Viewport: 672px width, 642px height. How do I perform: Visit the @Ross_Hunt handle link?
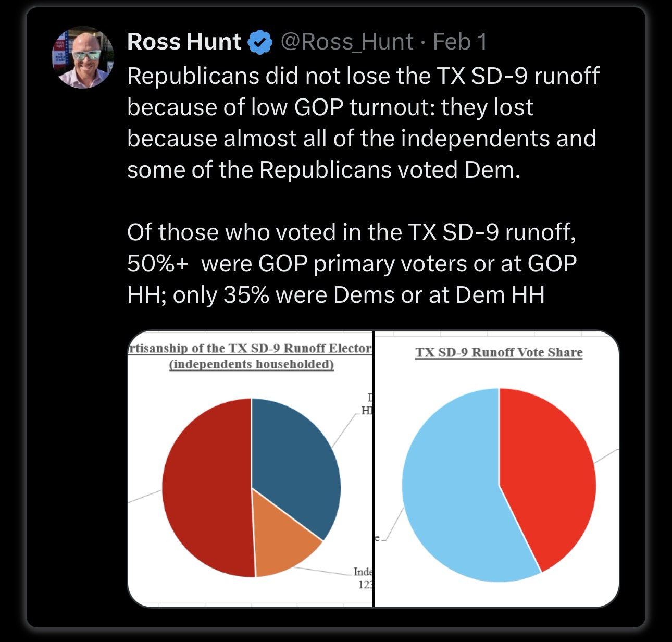[x=347, y=42]
